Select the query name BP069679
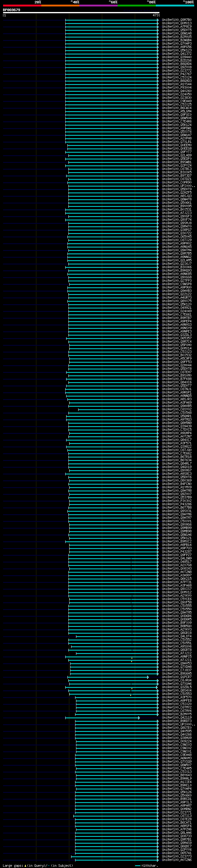Screen dimensions: 197x868 pos(11,10)
